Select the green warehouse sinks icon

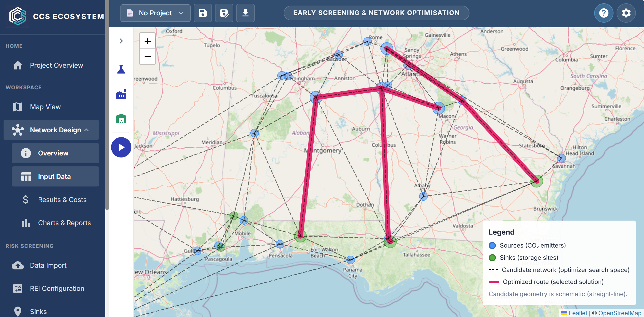tap(121, 119)
